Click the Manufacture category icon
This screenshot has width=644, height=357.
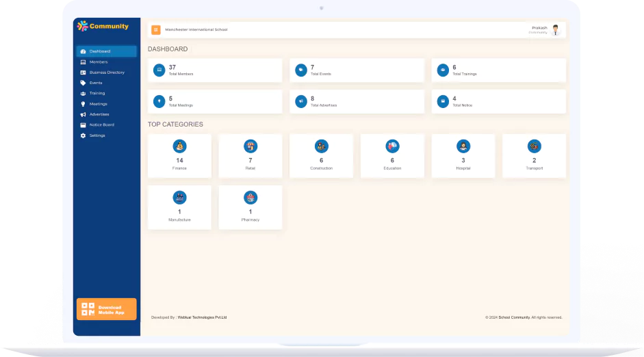pyautogui.click(x=179, y=198)
